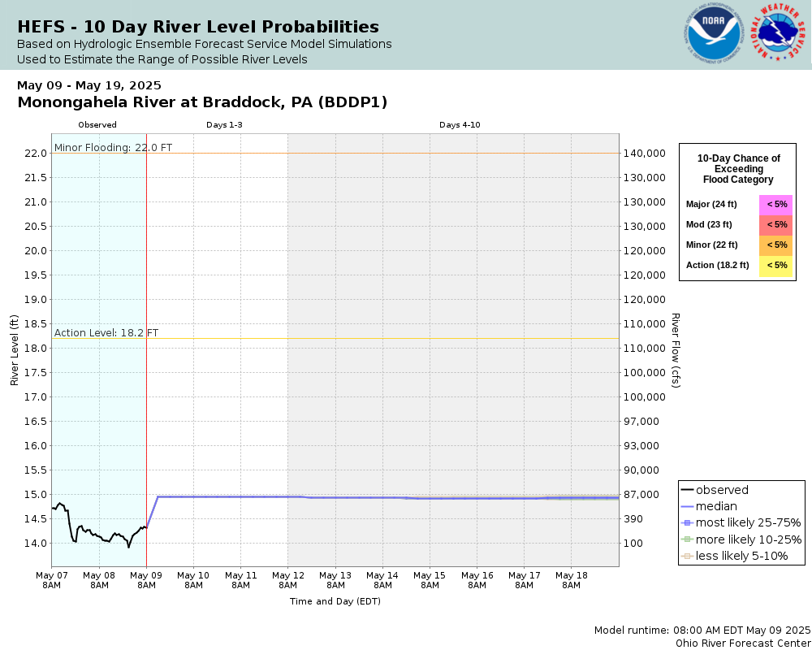The image size is (812, 650).
Task: Select the Minor (22 ft) orange swatch
Action: (x=775, y=245)
